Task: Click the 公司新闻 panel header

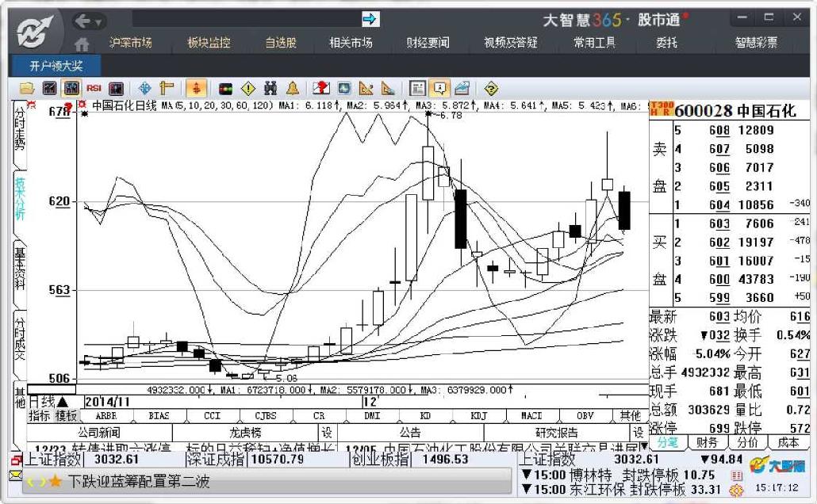Action: click(x=99, y=433)
